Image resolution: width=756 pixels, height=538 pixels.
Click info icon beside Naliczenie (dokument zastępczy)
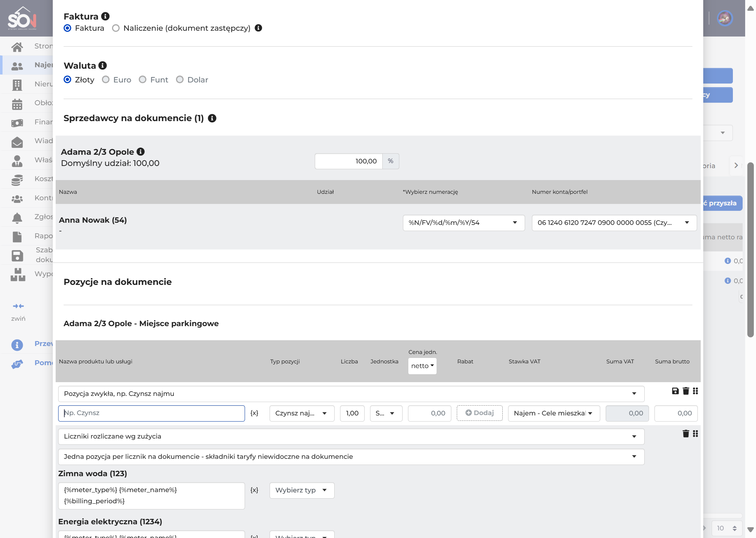click(x=258, y=28)
